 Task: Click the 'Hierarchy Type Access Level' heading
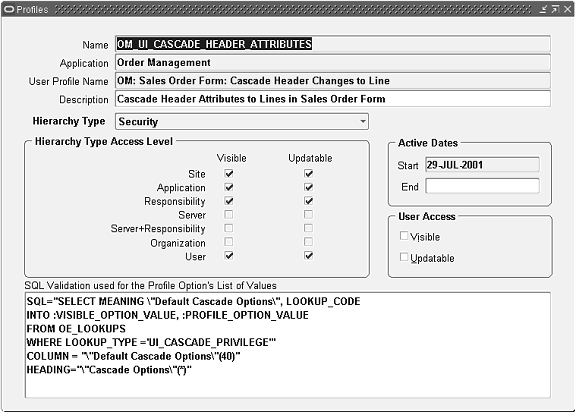coord(104,141)
